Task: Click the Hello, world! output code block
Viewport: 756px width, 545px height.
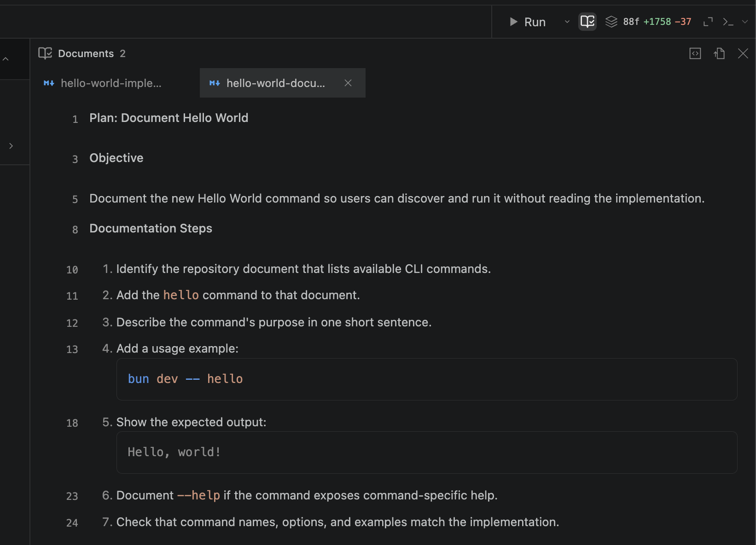Action: click(427, 452)
